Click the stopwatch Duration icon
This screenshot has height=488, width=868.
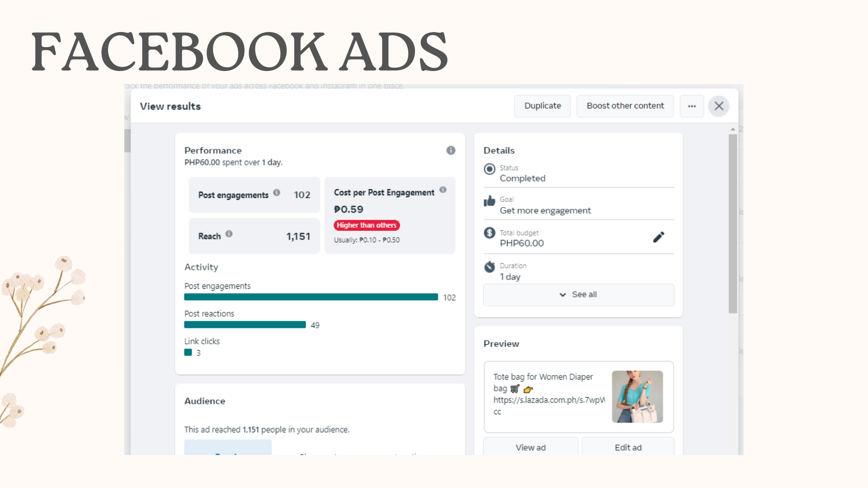coord(490,267)
